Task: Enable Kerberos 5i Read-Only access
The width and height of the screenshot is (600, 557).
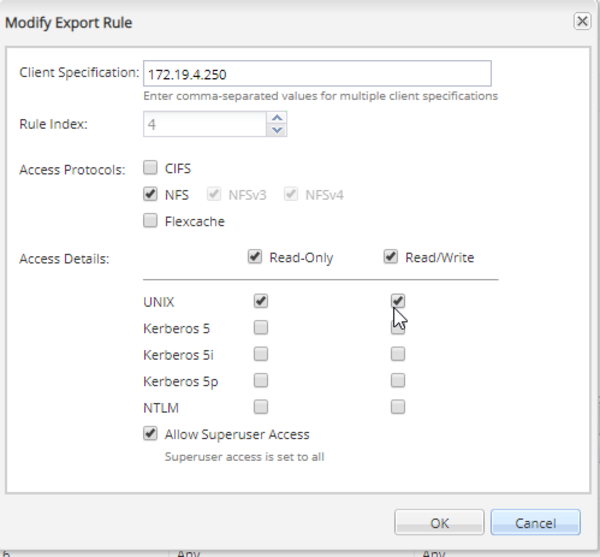Action: point(261,353)
